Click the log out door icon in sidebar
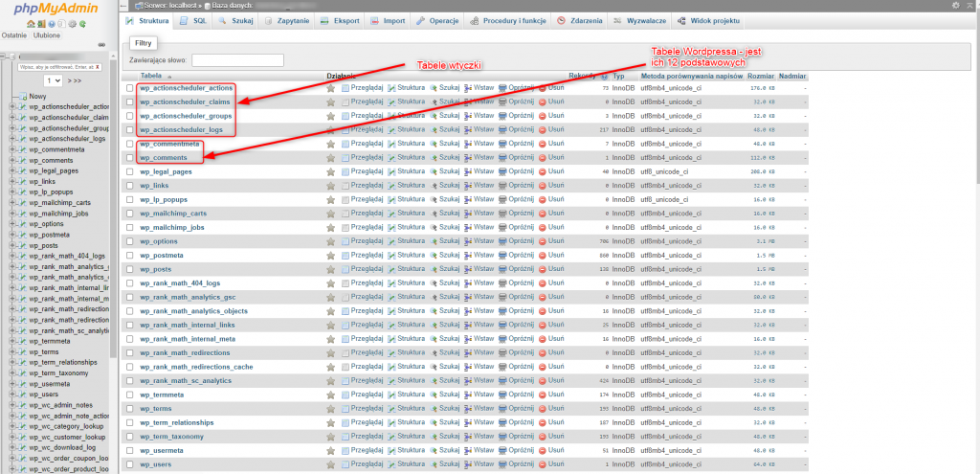The image size is (980, 474). (41, 23)
